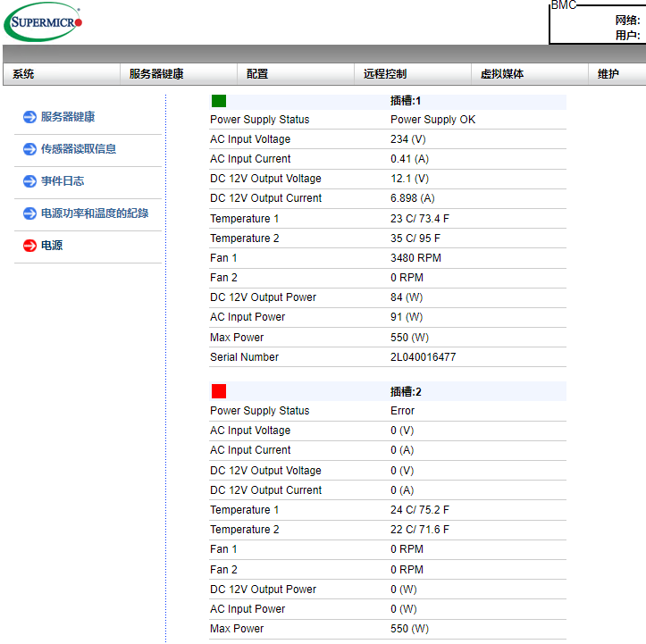Open 电源功率和温度的纪錄 sidebar link

[x=95, y=213]
